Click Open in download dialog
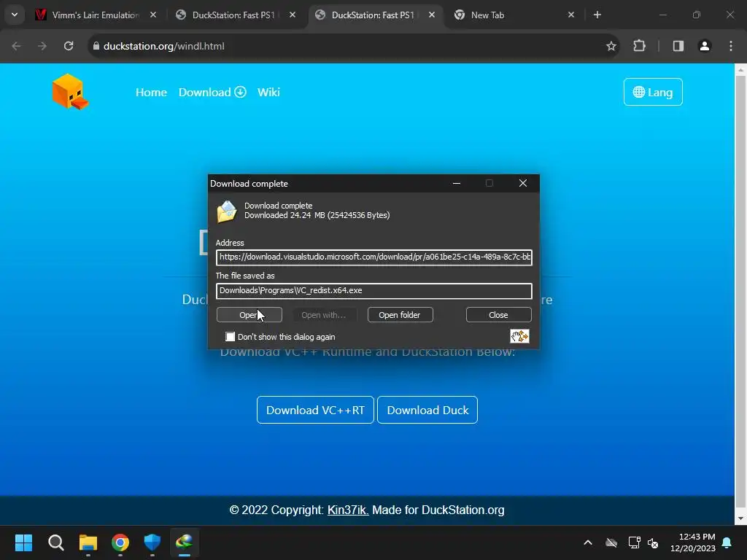 tap(249, 315)
